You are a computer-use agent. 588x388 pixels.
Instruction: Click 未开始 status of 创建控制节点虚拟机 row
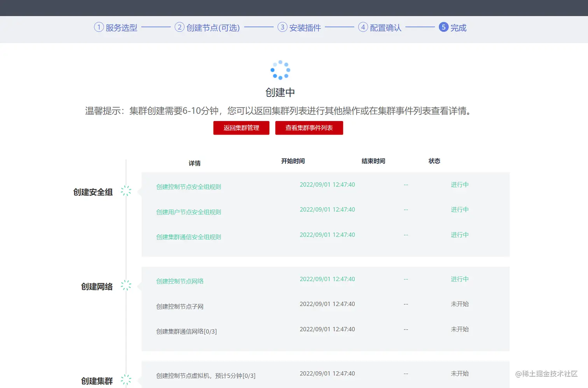[460, 374]
